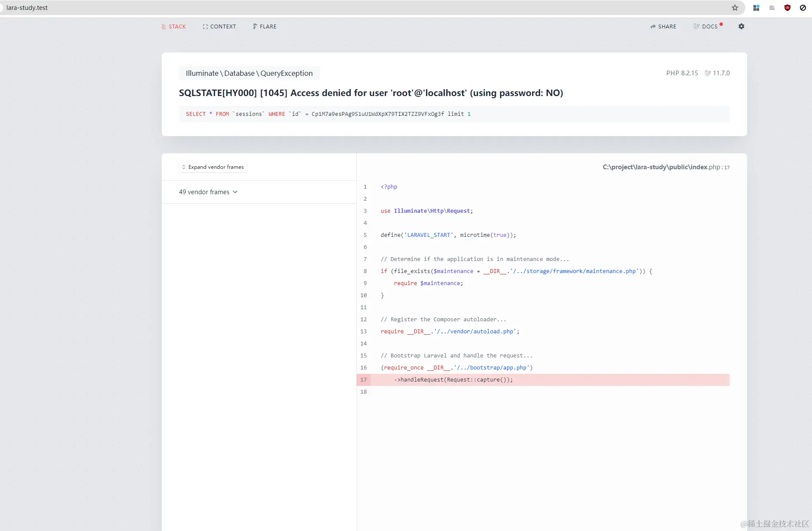Click the Laravel logo beside DOCS
Image resolution: width=812 pixels, height=531 pixels.
coord(696,26)
